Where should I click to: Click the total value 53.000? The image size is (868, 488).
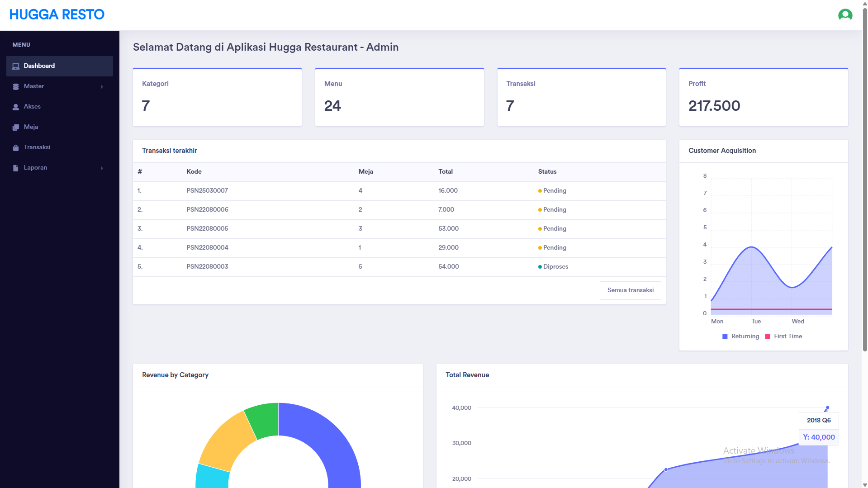448,229
